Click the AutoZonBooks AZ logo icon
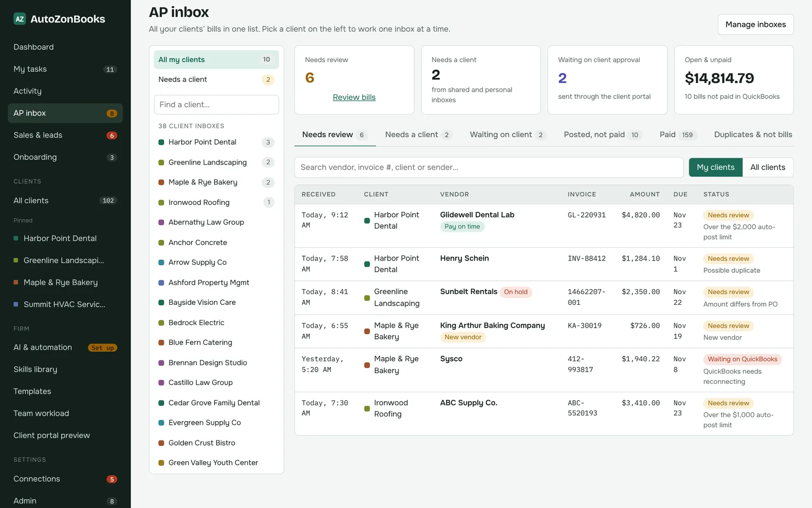This screenshot has width=812, height=508. [20, 19]
